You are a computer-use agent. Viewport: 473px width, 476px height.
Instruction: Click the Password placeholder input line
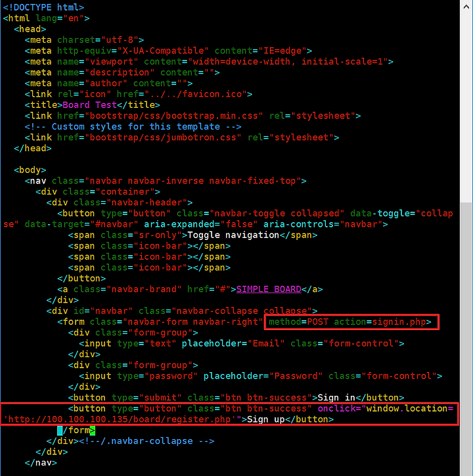click(x=260, y=376)
